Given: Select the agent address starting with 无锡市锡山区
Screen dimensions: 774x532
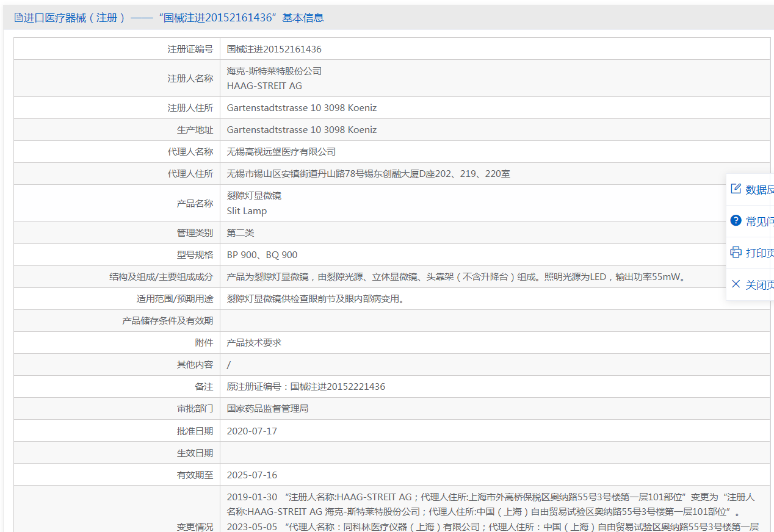Looking at the screenshot, I should pyautogui.click(x=369, y=174).
